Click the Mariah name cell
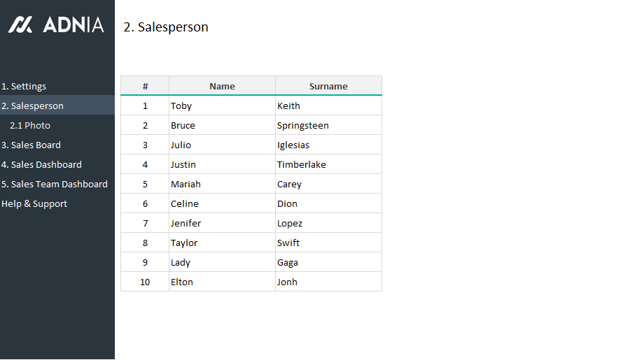 222,185
